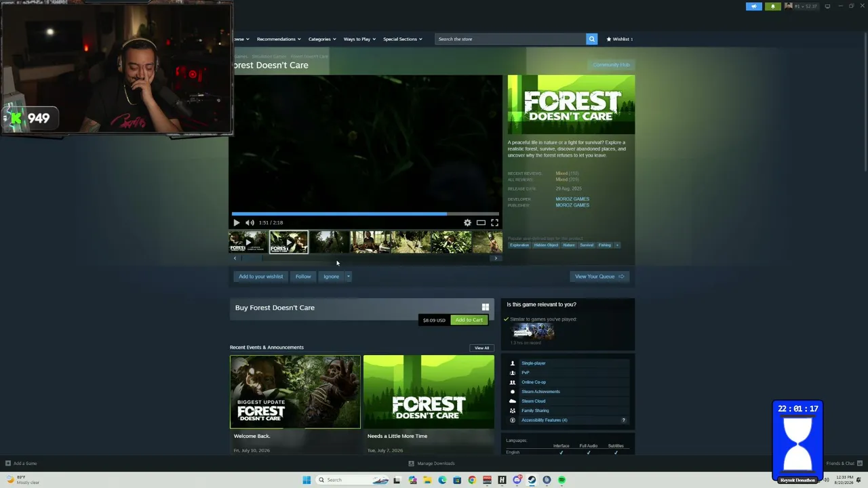
Task: Open the Recommendations dropdown menu
Action: [279, 39]
